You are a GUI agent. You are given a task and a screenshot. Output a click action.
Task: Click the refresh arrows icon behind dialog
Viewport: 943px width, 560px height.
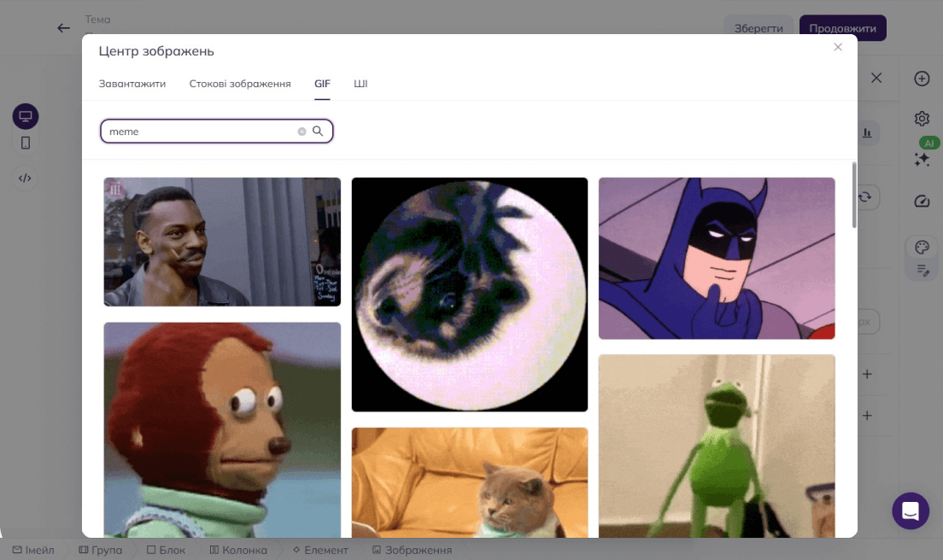tap(866, 197)
